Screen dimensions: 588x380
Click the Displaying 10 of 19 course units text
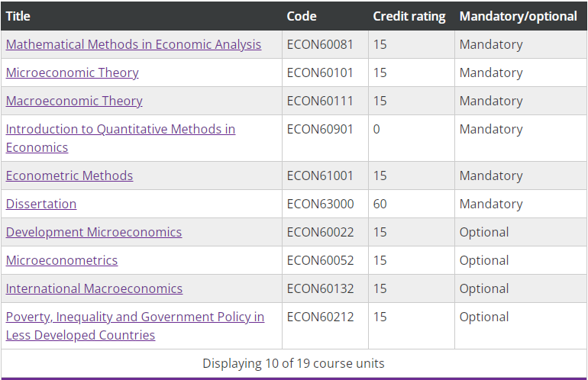pyautogui.click(x=293, y=363)
